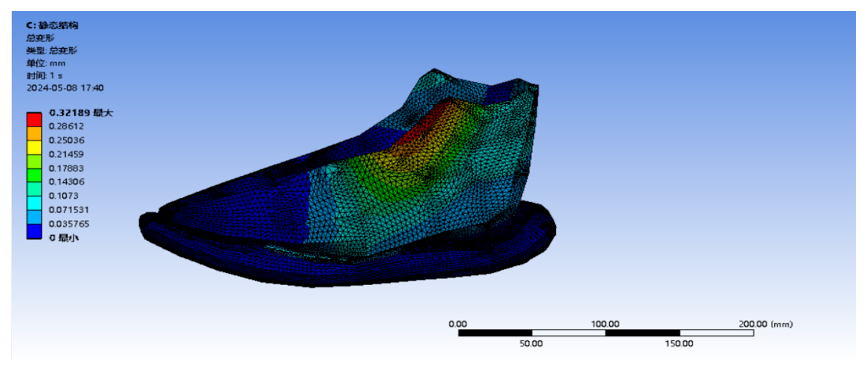Click the dark blue minimum legend band
The height and width of the screenshot is (378, 868).
(x=34, y=231)
